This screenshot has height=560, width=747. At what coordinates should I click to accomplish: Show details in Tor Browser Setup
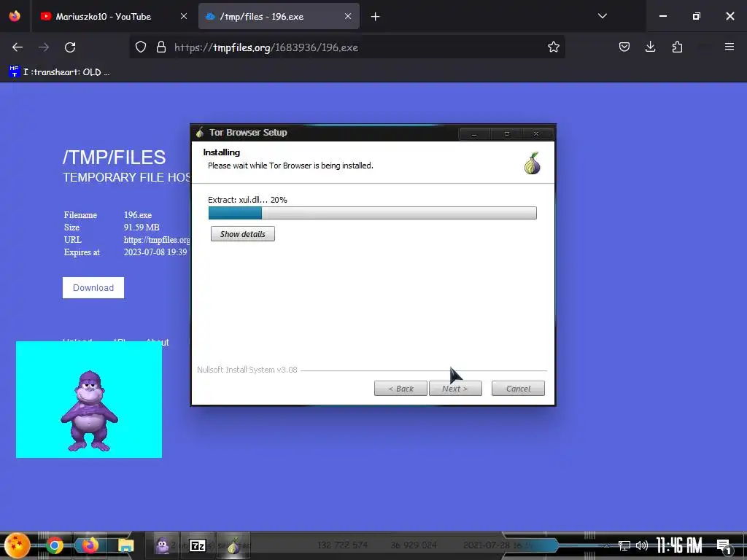pos(243,234)
